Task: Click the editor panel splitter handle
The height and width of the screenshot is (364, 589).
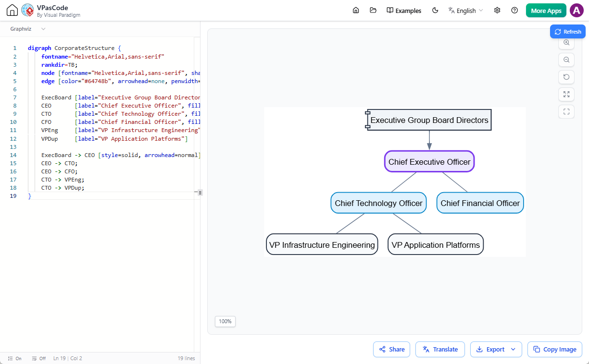Action: coord(200,192)
